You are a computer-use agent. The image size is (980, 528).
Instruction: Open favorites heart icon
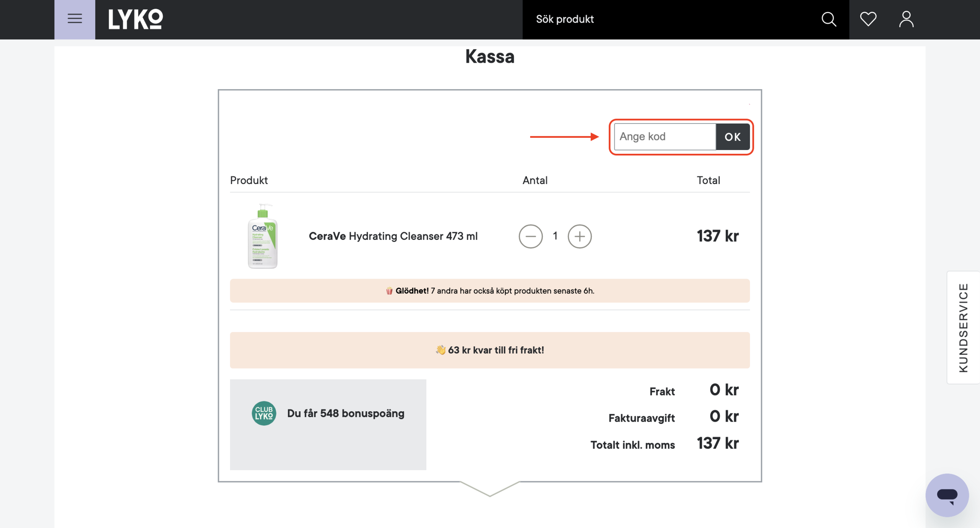click(868, 19)
